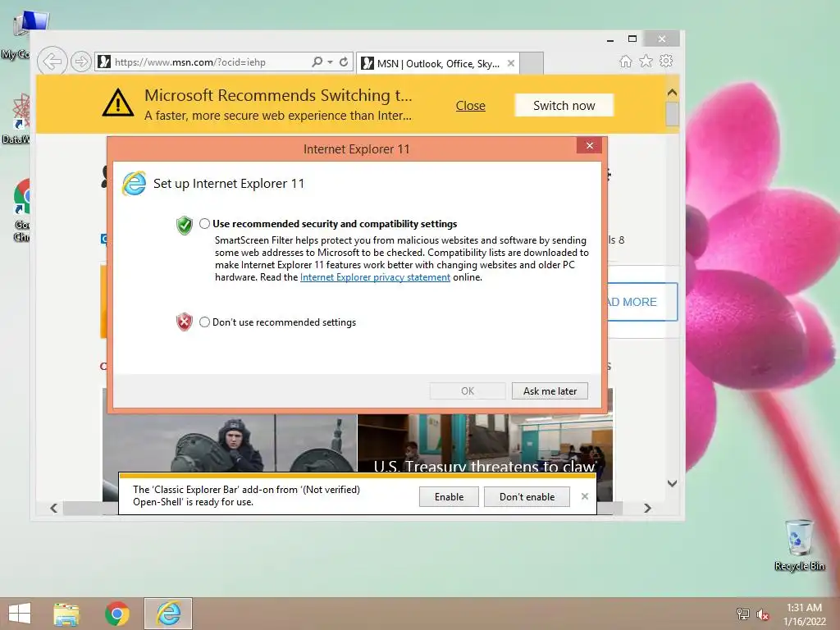Enable the Classic Explorer Bar add-on

click(x=449, y=496)
